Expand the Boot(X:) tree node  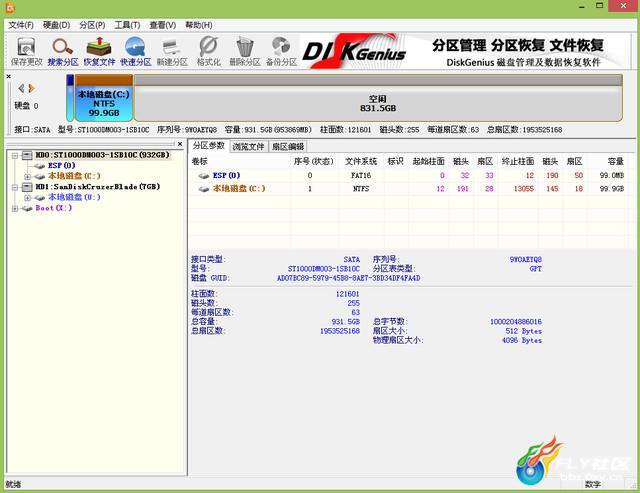[x=15, y=209]
